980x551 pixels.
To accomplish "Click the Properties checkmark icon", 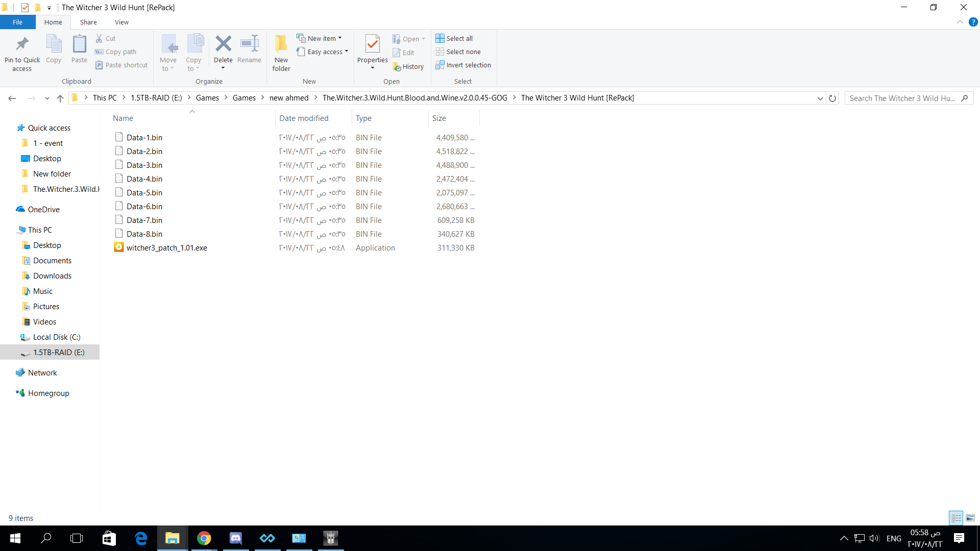I will click(373, 44).
